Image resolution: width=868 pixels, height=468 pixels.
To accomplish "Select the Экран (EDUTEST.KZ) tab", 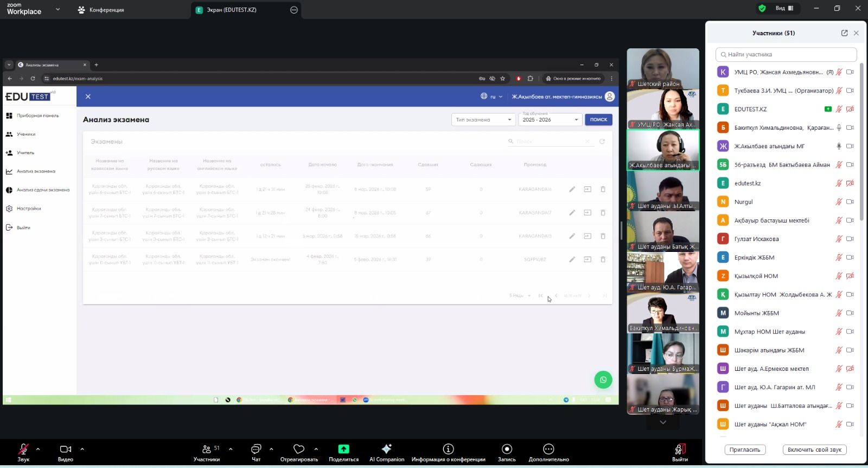I will [232, 10].
